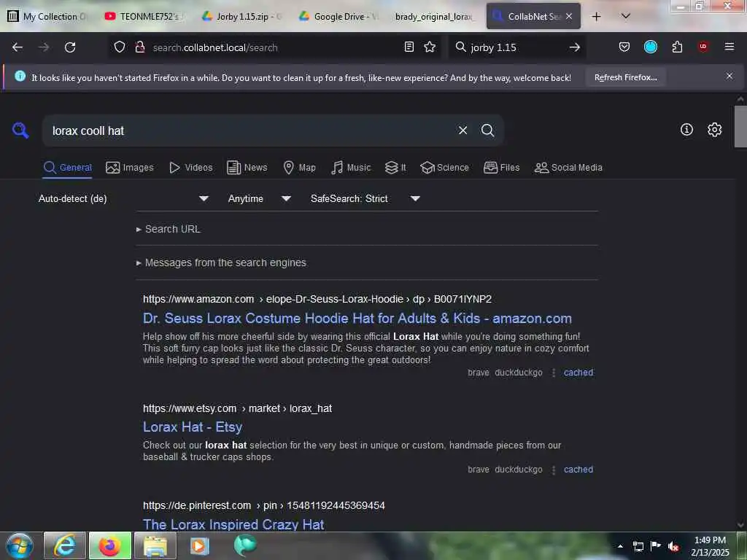Click the browser search bar go arrow
This screenshot has height=560, width=747.
[575, 47]
